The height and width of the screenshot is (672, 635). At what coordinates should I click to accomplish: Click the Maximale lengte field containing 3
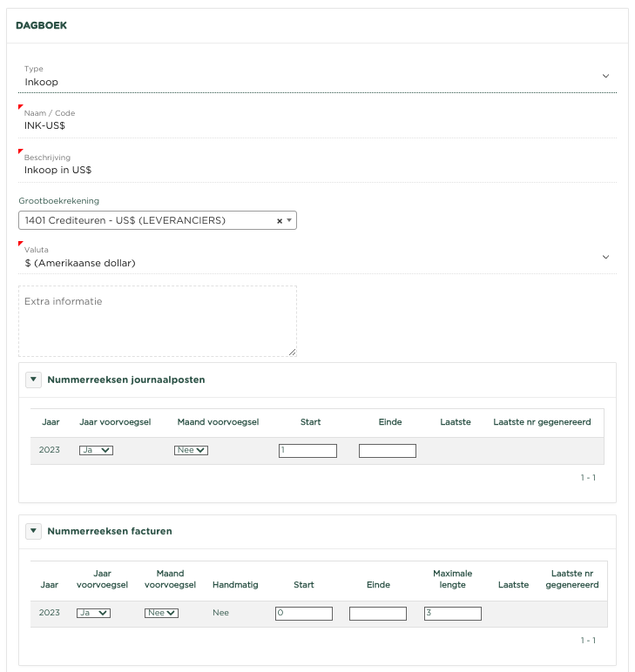[x=453, y=614]
